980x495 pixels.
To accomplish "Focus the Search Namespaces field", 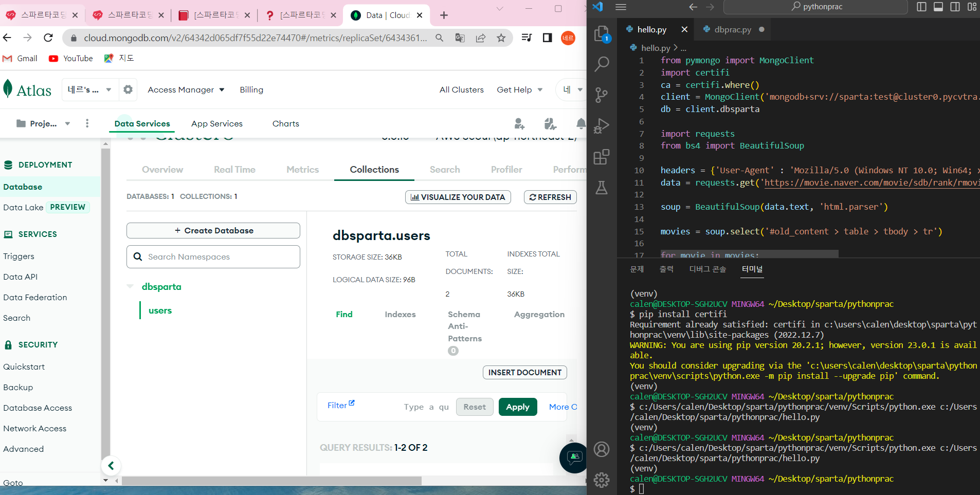I will pos(213,256).
